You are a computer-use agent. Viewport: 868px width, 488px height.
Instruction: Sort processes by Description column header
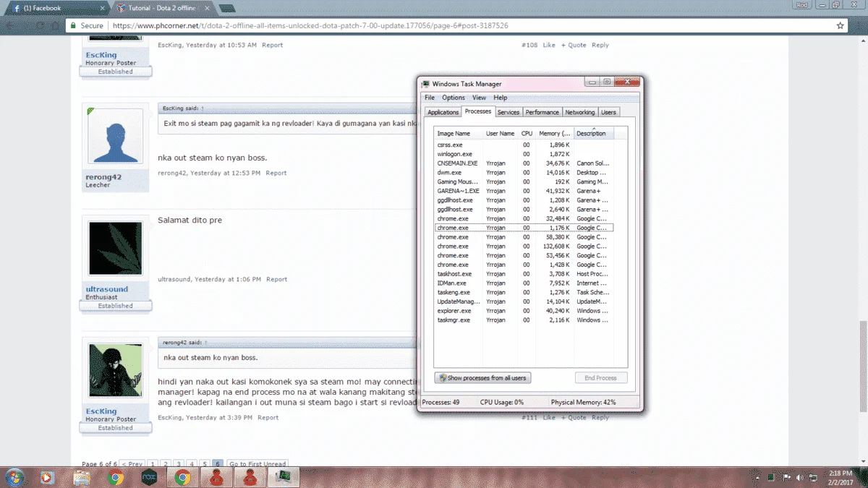[x=594, y=134]
